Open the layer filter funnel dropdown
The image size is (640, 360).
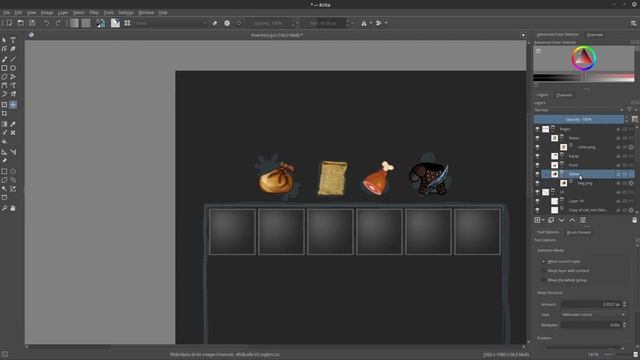tap(631, 110)
